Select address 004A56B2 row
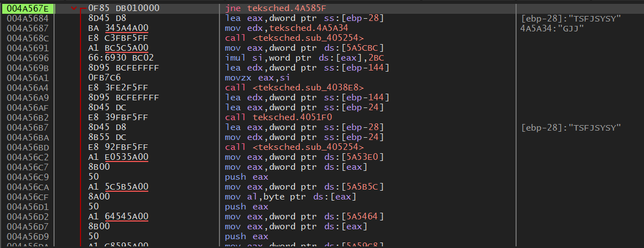The height and width of the screenshot is (248, 644). pyautogui.click(x=28, y=117)
